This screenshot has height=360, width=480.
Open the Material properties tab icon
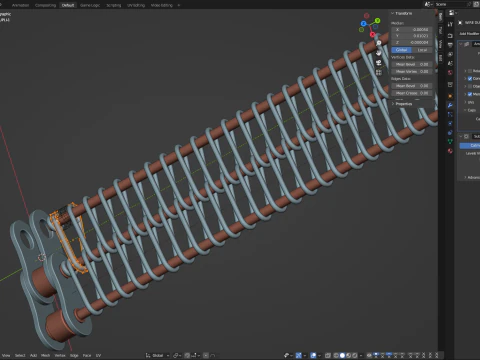click(450, 151)
